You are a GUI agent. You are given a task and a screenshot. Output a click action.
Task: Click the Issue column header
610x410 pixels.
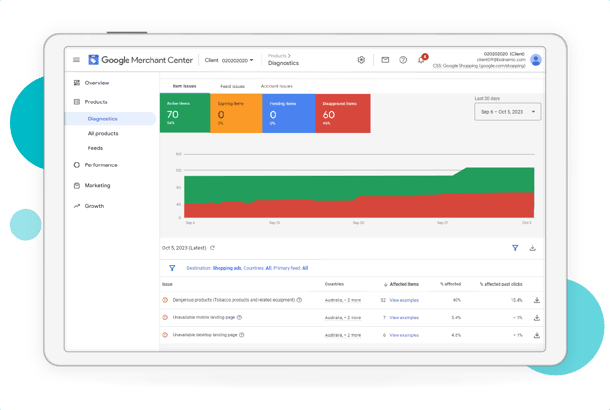click(x=167, y=284)
